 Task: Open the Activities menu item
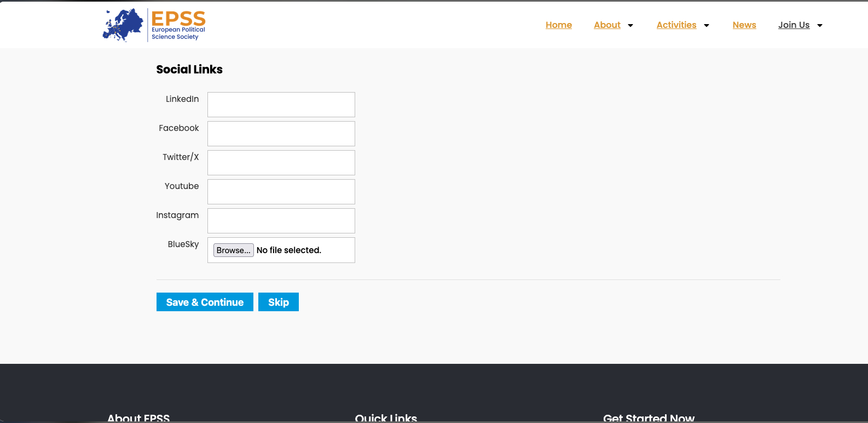pyautogui.click(x=676, y=25)
